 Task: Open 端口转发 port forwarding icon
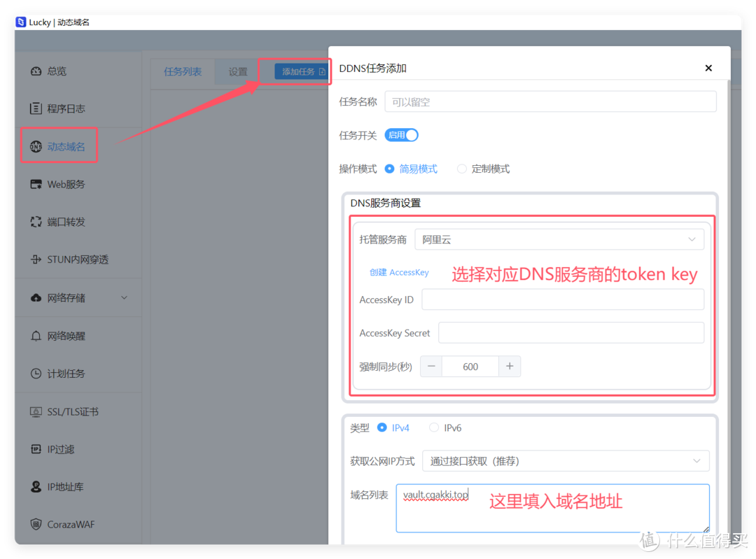click(36, 222)
